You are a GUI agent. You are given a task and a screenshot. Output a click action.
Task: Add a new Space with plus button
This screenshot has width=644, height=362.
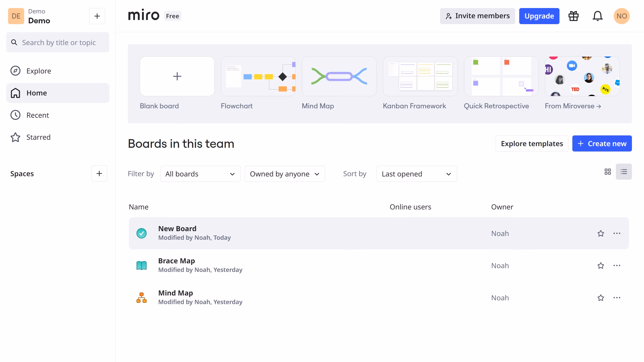coord(99,173)
